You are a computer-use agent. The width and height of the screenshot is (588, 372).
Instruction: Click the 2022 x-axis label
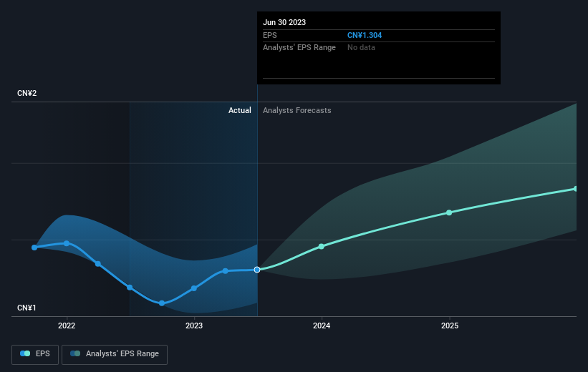[67, 325]
